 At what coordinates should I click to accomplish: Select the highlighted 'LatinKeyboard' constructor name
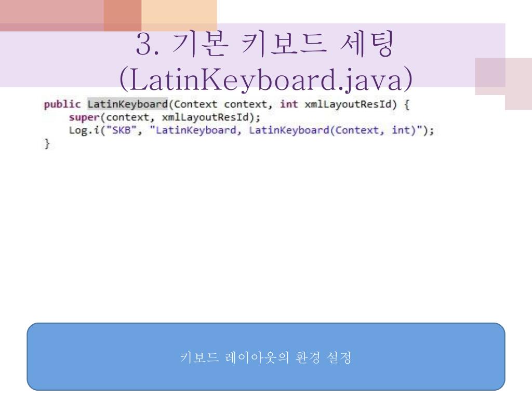[128, 104]
